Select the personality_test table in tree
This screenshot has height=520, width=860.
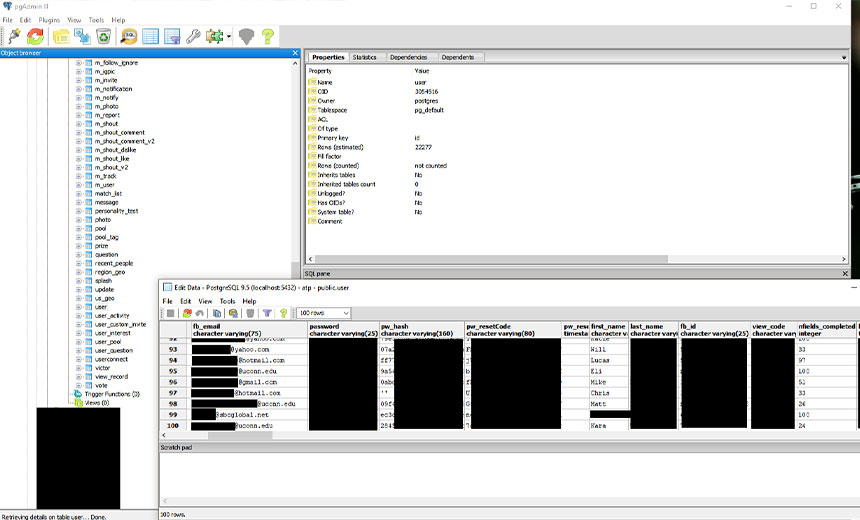coord(116,211)
